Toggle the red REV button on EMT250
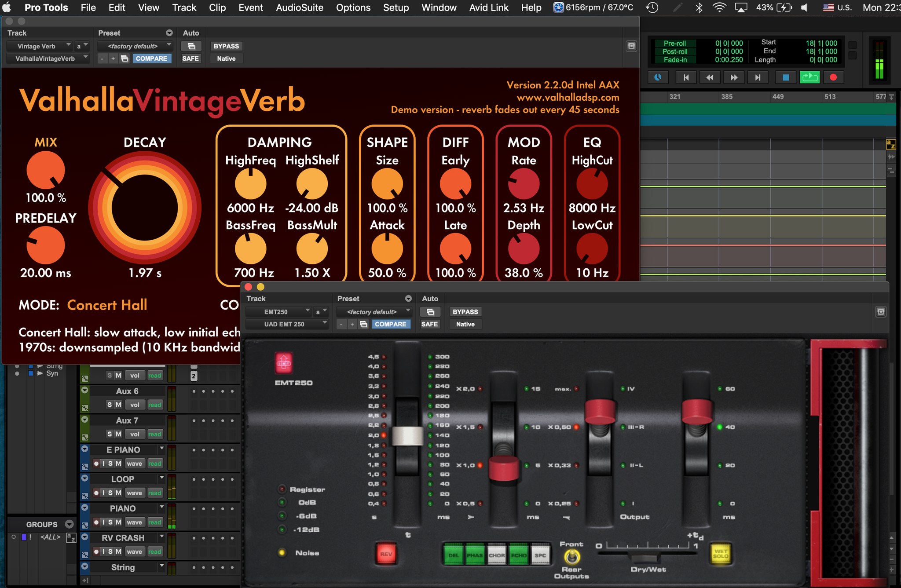The image size is (901, 588). point(386,554)
